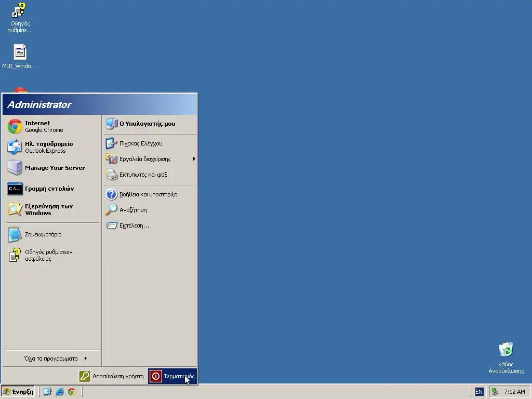
Task: Open Ο Υπολογιστής μου
Action: tap(150, 124)
